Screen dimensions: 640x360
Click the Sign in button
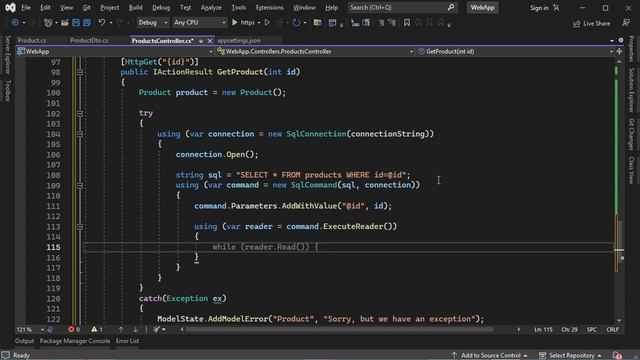544,8
